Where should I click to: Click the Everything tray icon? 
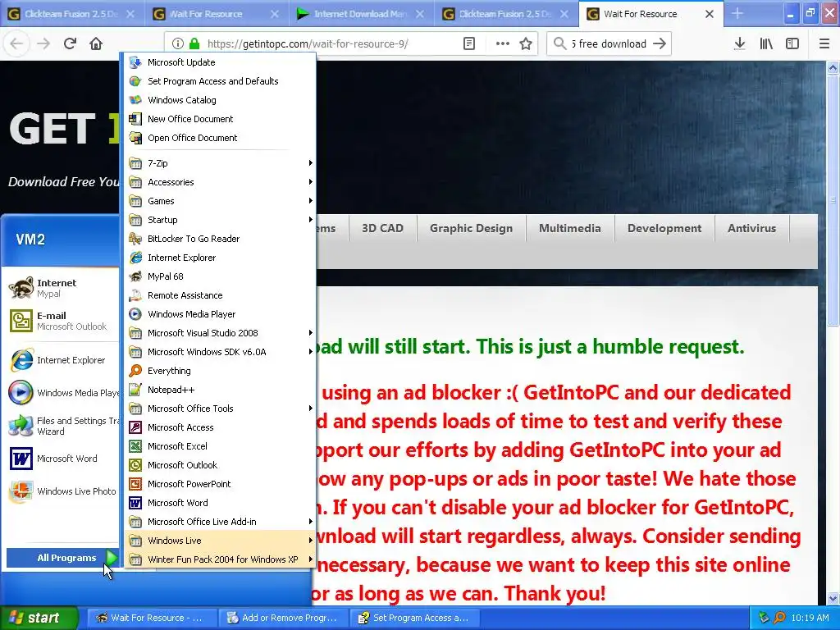tap(779, 618)
